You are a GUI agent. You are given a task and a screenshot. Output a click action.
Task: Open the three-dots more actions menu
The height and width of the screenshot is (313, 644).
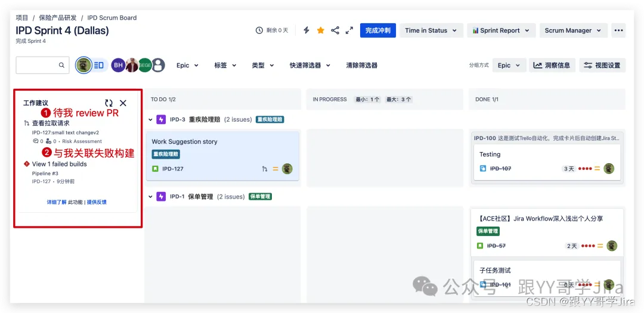tap(618, 30)
